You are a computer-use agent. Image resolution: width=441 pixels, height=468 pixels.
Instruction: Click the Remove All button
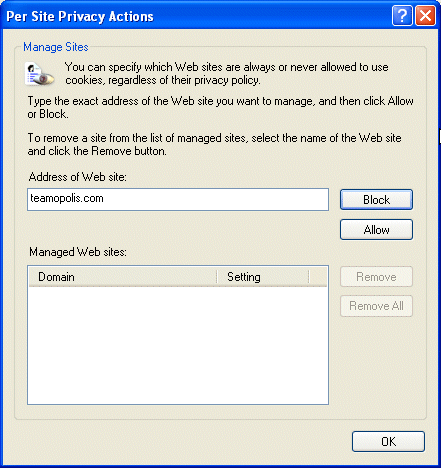pos(376,306)
